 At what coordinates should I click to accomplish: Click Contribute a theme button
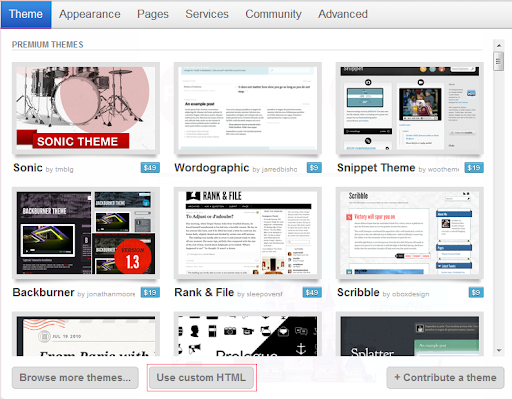(445, 378)
